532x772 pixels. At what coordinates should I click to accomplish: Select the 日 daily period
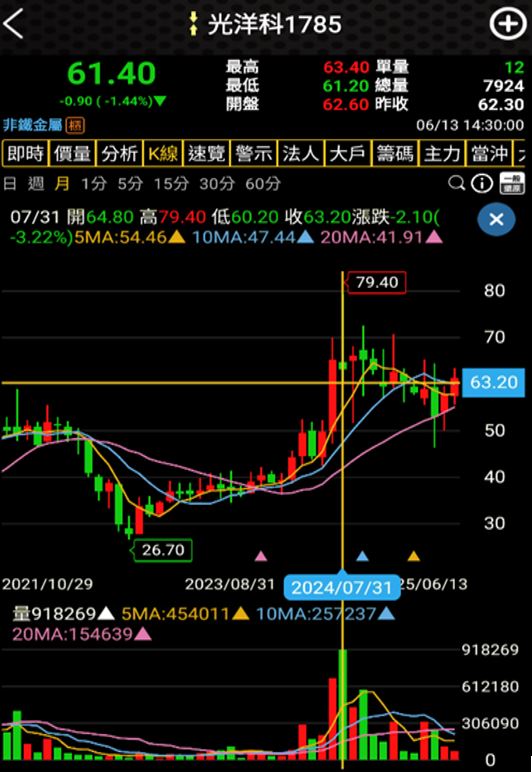10,184
